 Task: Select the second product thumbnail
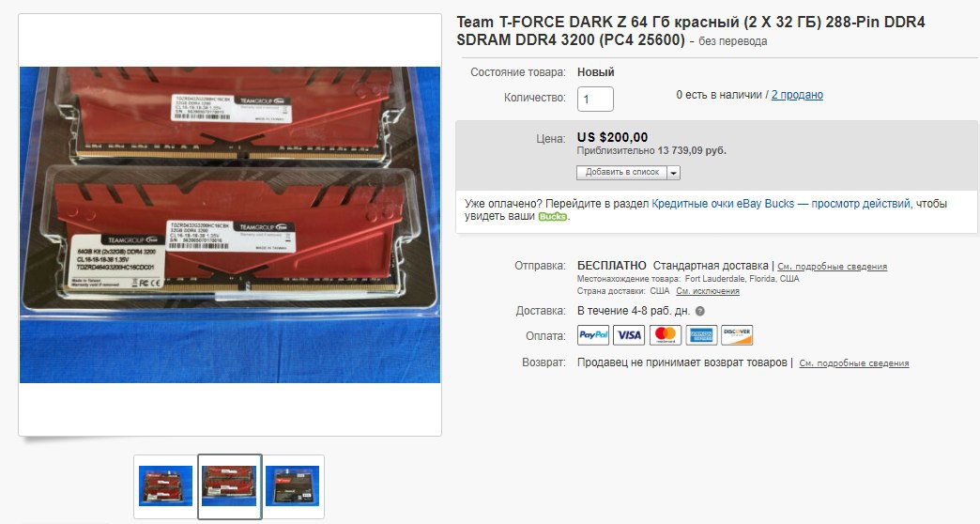pyautogui.click(x=230, y=486)
